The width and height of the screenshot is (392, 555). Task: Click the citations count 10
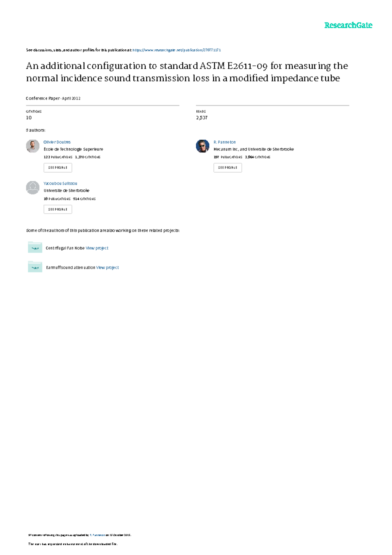[29, 118]
